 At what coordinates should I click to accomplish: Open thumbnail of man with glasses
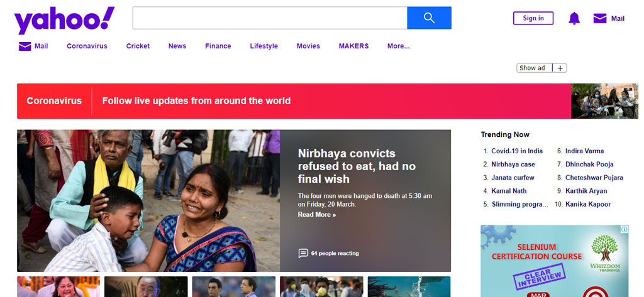point(146,287)
